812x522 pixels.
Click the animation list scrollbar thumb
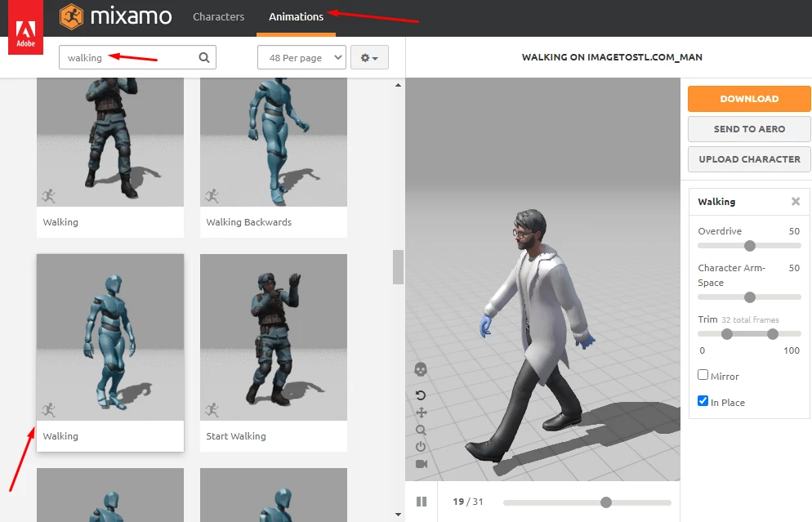pyautogui.click(x=398, y=267)
